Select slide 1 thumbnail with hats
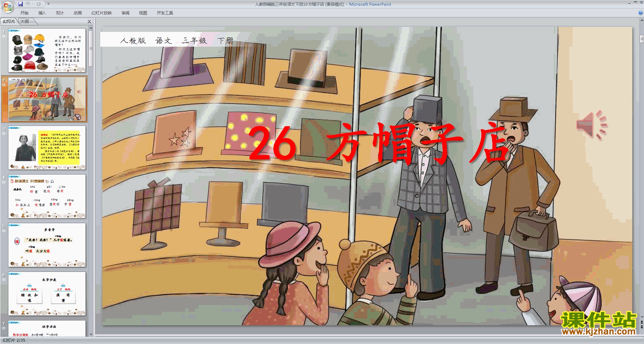 click(x=47, y=50)
